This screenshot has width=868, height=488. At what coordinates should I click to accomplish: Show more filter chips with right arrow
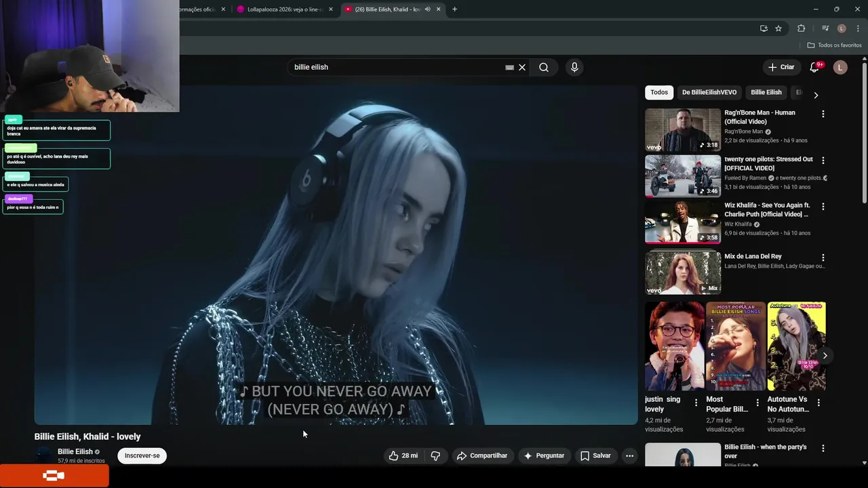[816, 95]
